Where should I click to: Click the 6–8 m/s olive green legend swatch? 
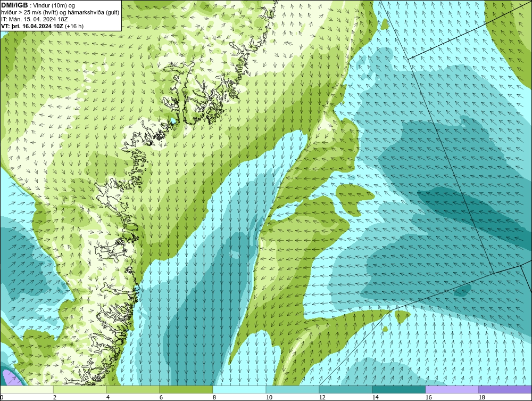(x=186, y=389)
